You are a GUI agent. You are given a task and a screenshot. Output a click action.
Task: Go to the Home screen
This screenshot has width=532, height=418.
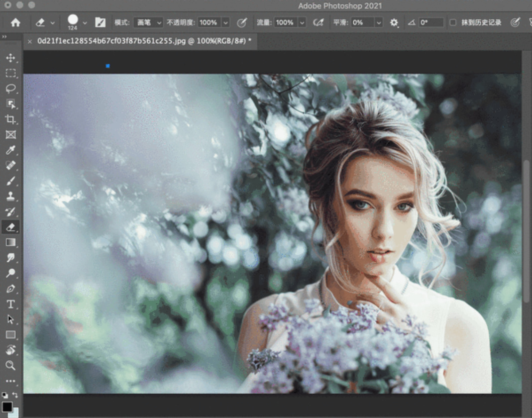pos(15,23)
